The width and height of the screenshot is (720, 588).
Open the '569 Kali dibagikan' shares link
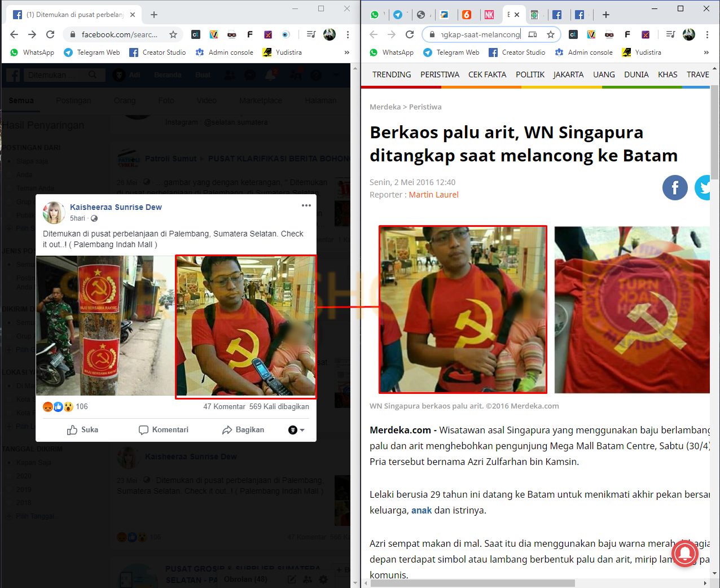(279, 407)
